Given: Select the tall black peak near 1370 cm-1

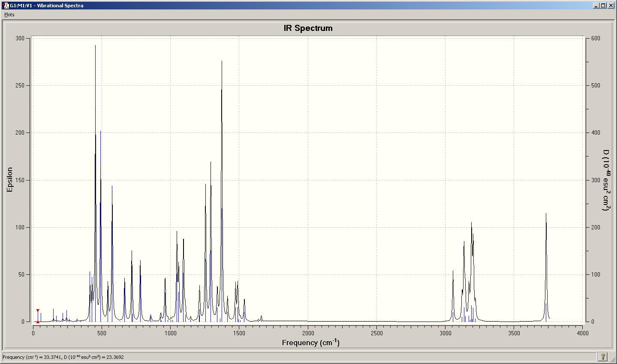Looking at the screenshot, I should (x=222, y=191).
